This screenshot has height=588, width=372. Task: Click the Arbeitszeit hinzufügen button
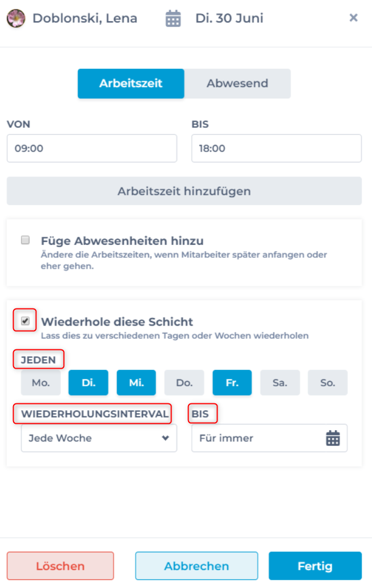coord(184,191)
